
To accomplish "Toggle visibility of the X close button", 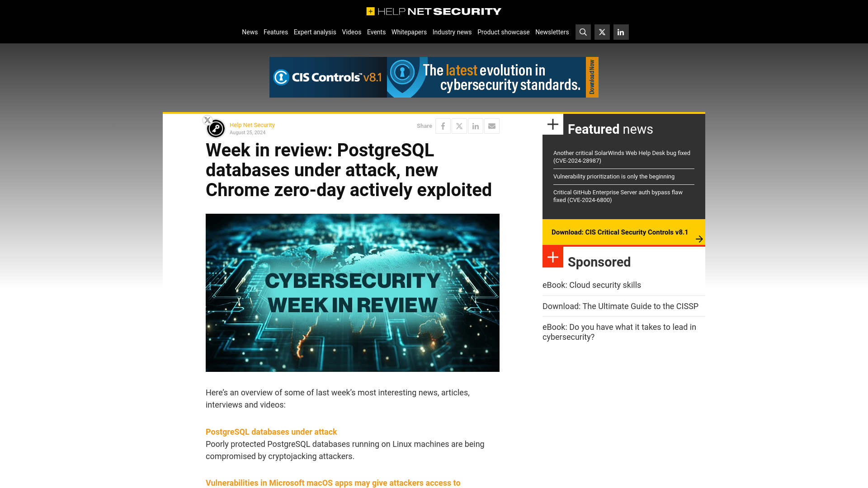I will [x=208, y=120].
